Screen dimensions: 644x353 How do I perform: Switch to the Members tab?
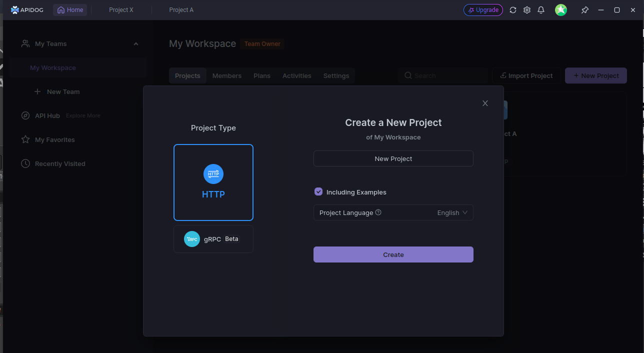click(x=227, y=76)
